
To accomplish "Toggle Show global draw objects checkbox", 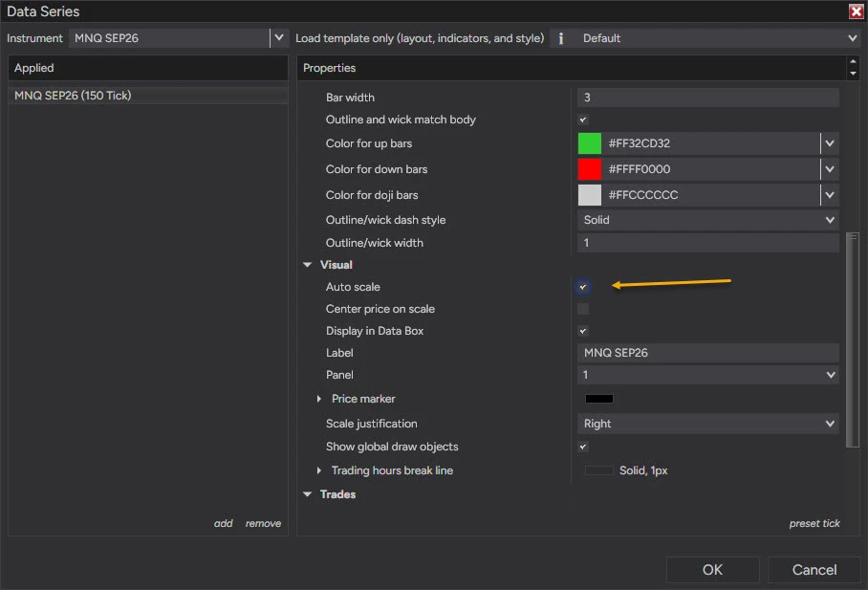I will [583, 448].
